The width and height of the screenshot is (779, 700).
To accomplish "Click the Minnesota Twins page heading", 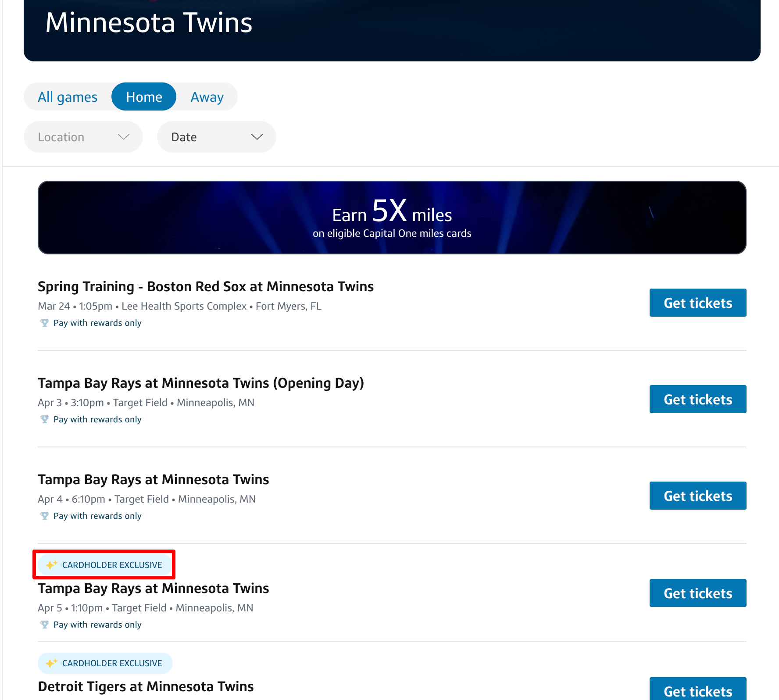I will tap(149, 22).
